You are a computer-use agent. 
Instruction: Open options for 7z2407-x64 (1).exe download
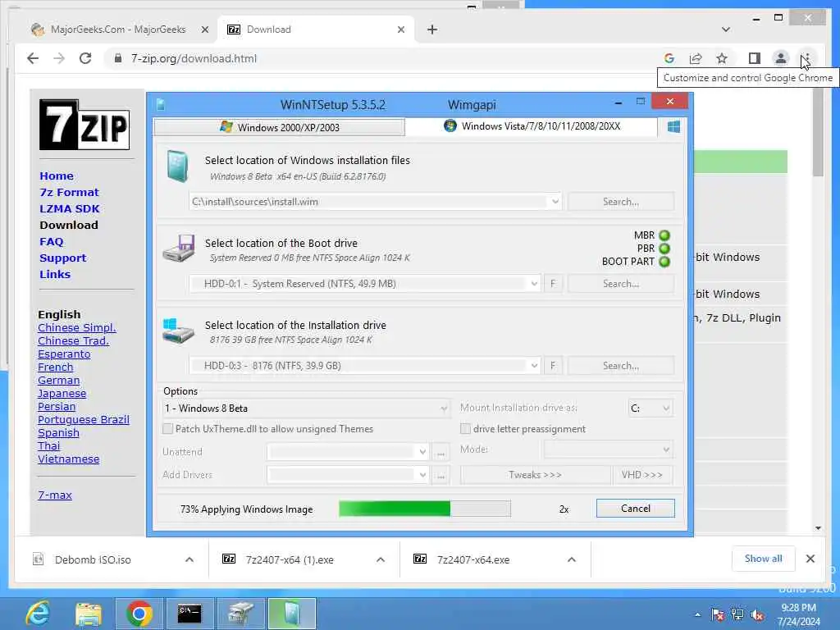(381, 559)
